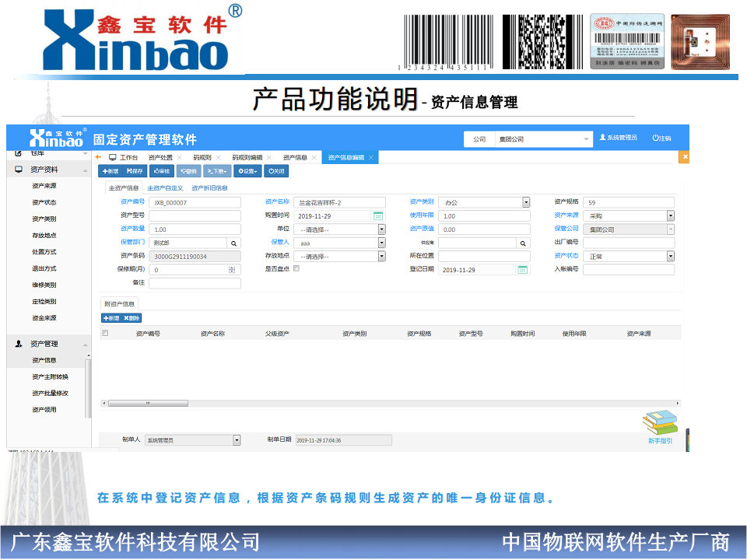747x560 pixels.
Task: Open the 存放地点 dropdown
Action: [381, 256]
